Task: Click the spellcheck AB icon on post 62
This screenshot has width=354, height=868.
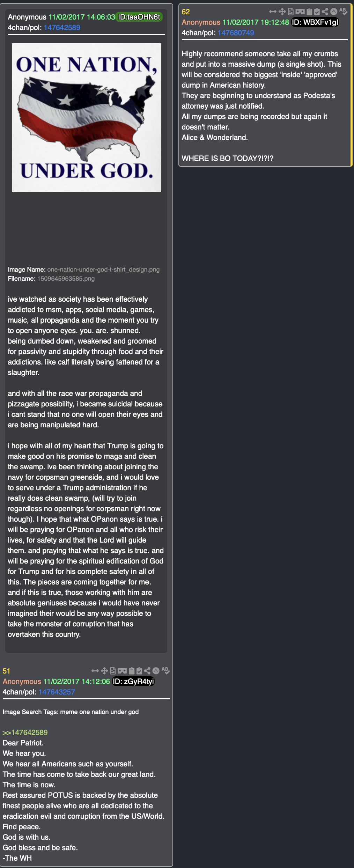Action: coord(343,12)
